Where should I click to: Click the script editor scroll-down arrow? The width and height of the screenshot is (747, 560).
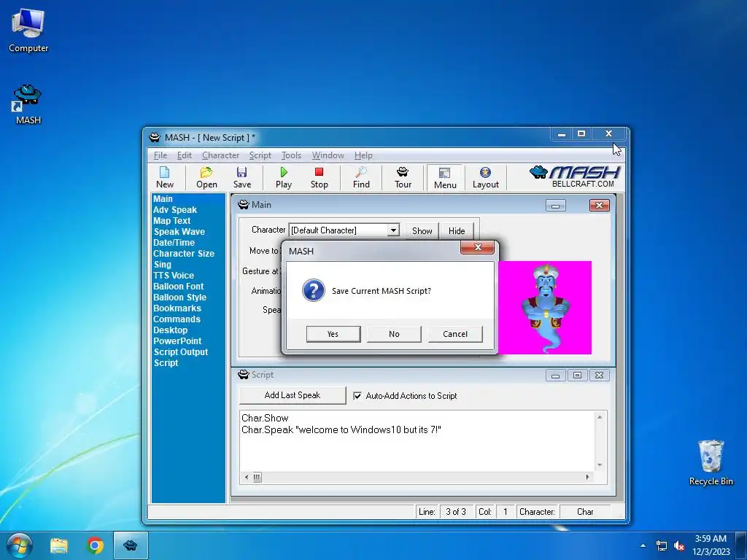[x=600, y=465]
